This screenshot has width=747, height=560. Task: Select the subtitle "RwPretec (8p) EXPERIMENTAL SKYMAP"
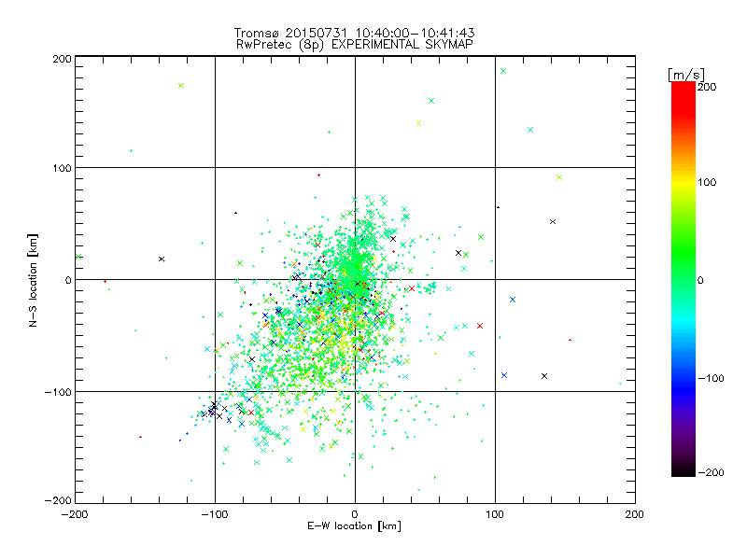point(355,45)
